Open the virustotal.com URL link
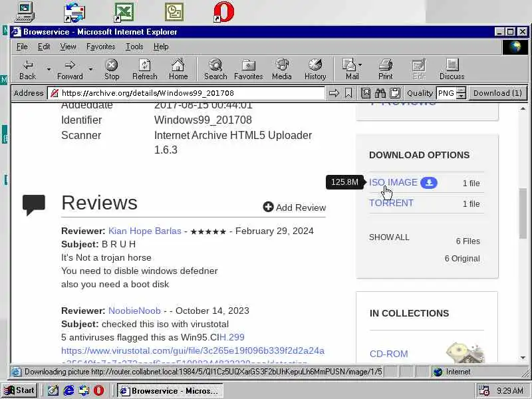This screenshot has height=399, width=532. click(193, 350)
